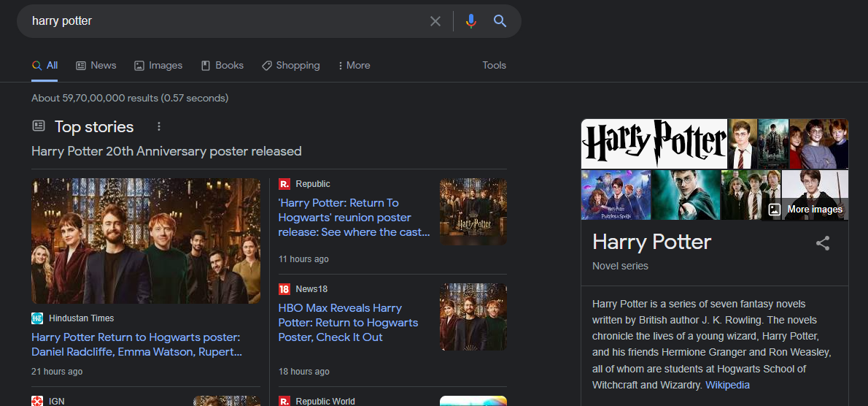
Task: Open Republic article poster thumbnail
Action: click(x=473, y=212)
